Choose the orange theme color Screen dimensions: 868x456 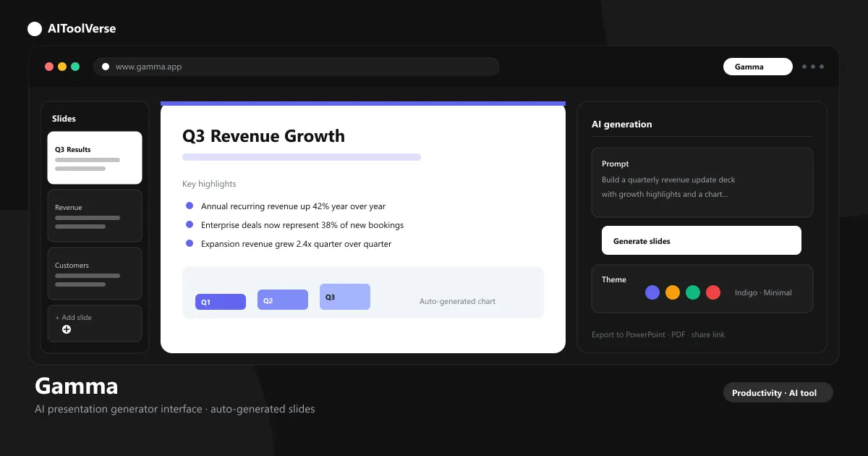pyautogui.click(x=673, y=292)
